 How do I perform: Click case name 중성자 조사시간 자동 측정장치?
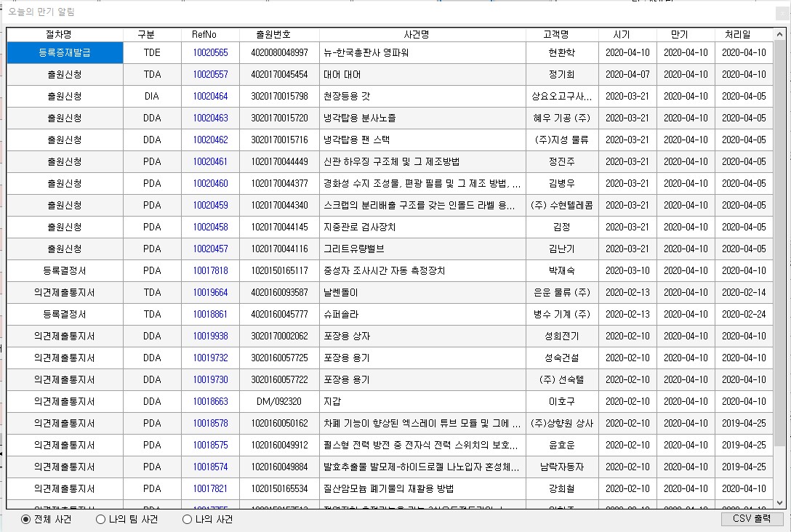click(x=384, y=270)
